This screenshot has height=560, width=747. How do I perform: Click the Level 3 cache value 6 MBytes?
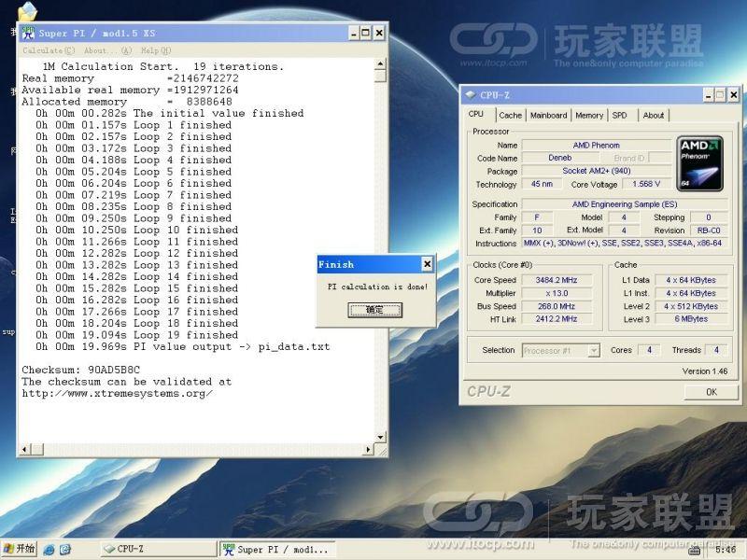[691, 319]
